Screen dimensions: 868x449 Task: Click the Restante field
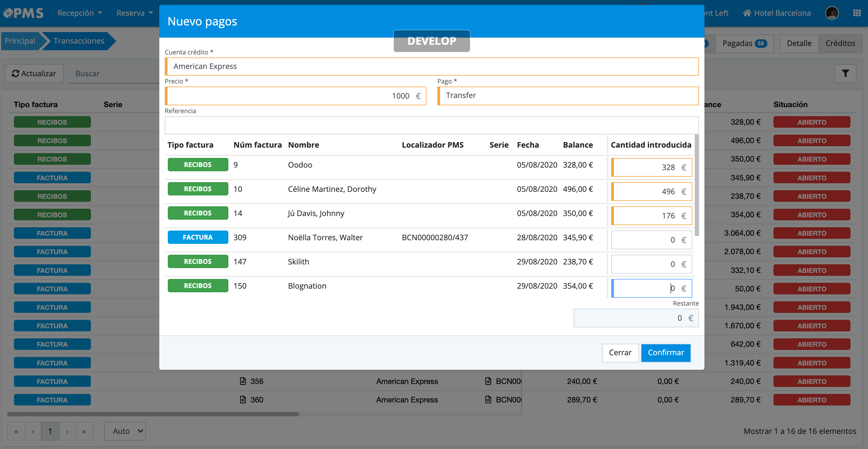[636, 318]
